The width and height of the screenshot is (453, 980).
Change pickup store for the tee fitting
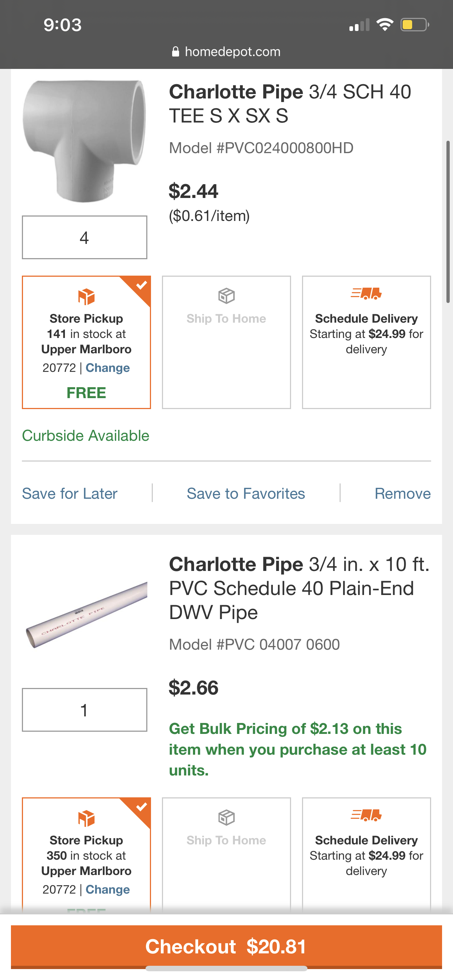108,368
